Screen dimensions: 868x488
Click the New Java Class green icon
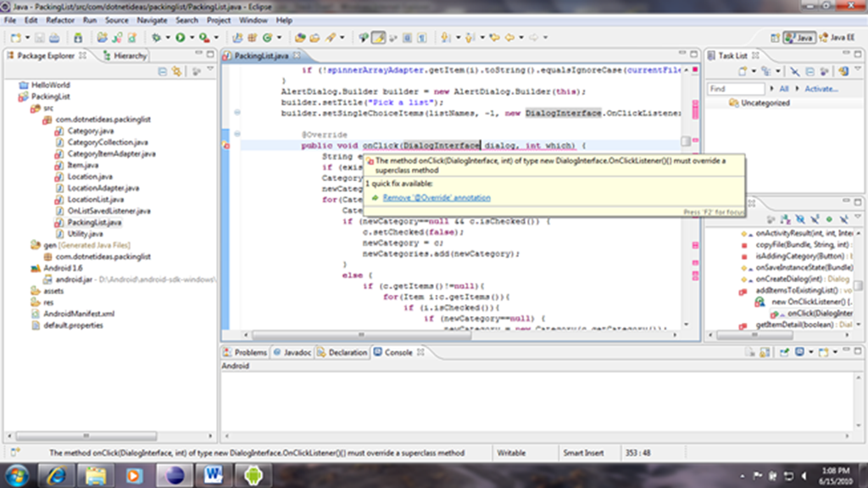[x=267, y=37]
